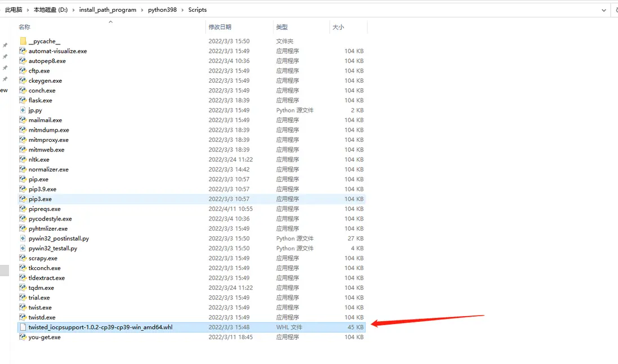
Task: Select the pip.exe icon
Action: (x=23, y=179)
